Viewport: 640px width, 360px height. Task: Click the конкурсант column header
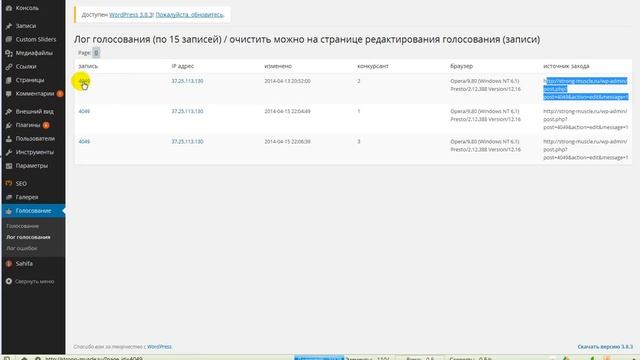coord(373,66)
